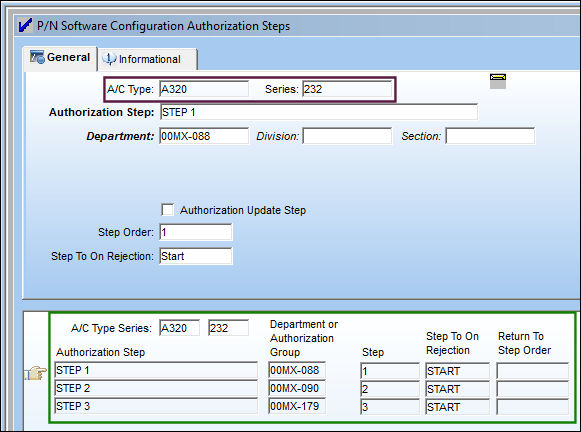Viewport: 581px width, 432px height.
Task: Click the Step Order field
Action: point(196,232)
